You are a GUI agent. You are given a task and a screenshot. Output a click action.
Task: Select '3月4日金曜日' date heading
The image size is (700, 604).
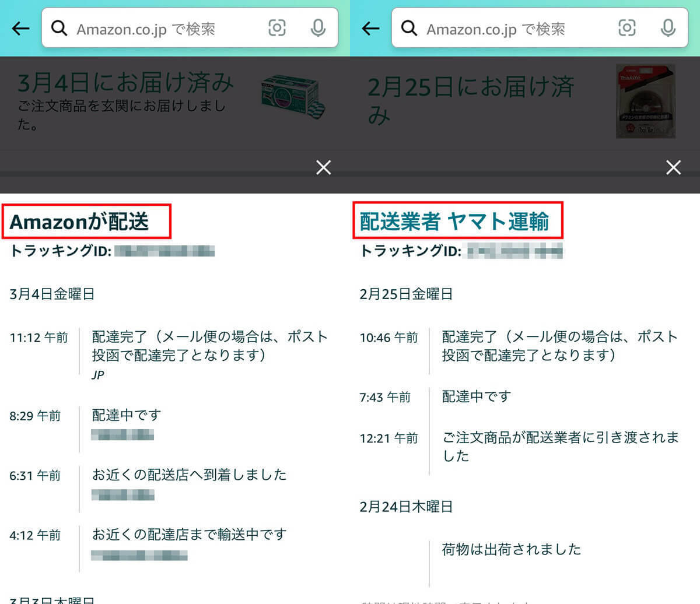point(52,294)
